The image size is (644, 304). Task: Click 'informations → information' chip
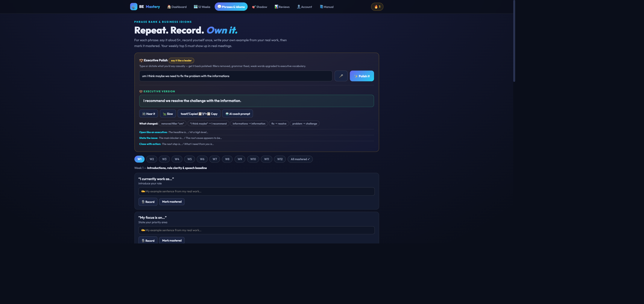249,123
